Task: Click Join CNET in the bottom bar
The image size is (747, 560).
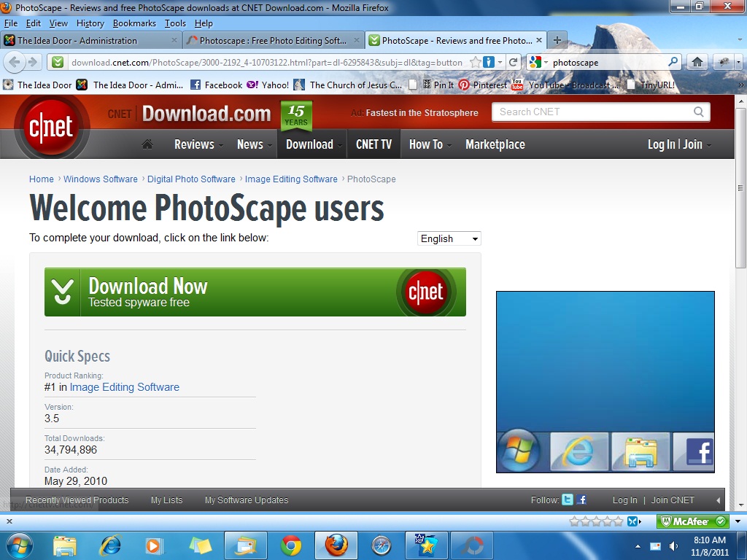Action: point(673,500)
